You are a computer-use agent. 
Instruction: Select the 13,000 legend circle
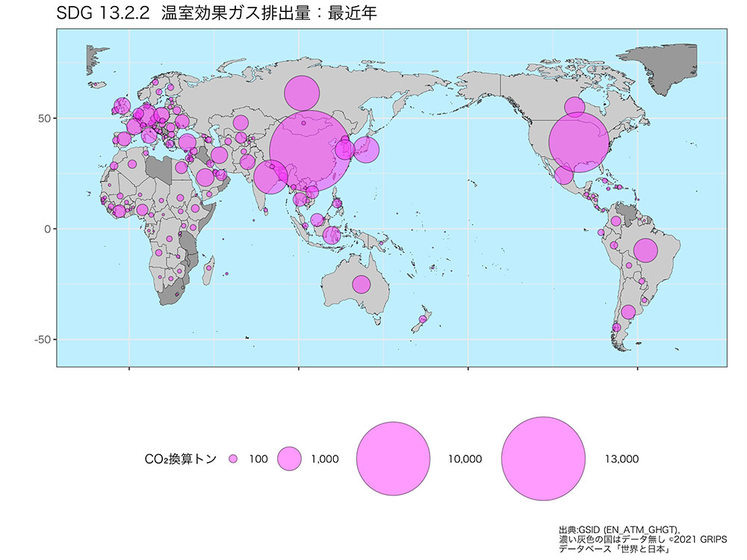pos(543,458)
